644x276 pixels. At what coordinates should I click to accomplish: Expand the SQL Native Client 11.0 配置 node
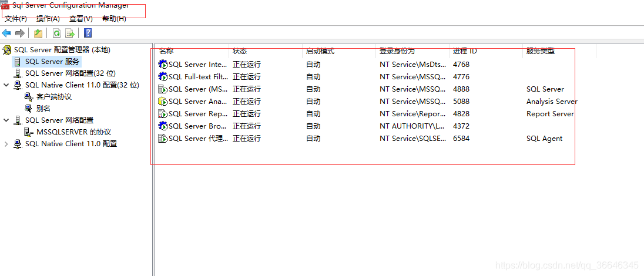(x=6, y=144)
